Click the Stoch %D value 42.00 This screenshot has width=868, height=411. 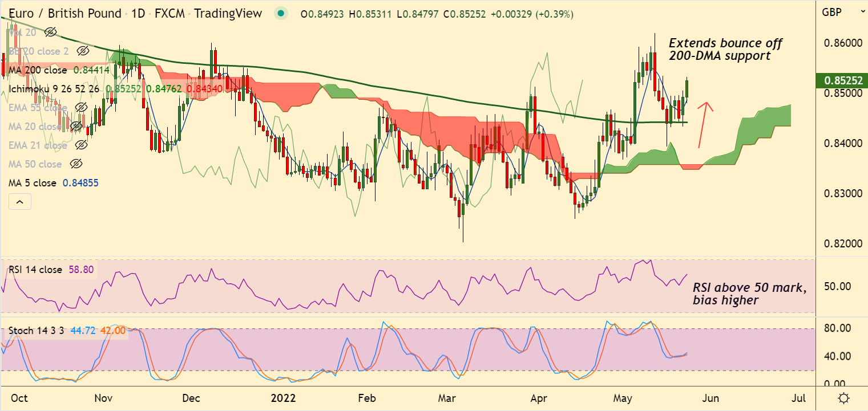click(x=113, y=330)
